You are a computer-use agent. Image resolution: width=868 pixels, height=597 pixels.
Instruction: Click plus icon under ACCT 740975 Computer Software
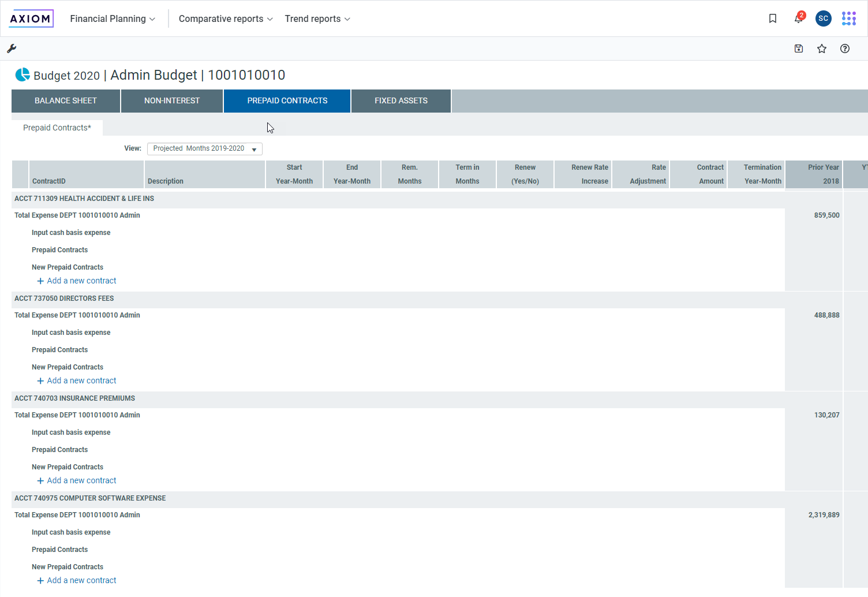(x=40, y=581)
